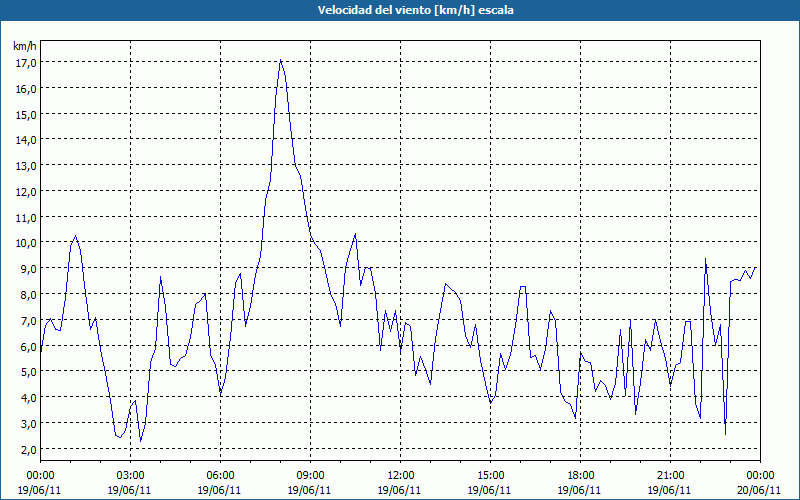This screenshot has width=800, height=500.
Task: Select the 19/06/11 date under 12:00
Action: coord(400,490)
